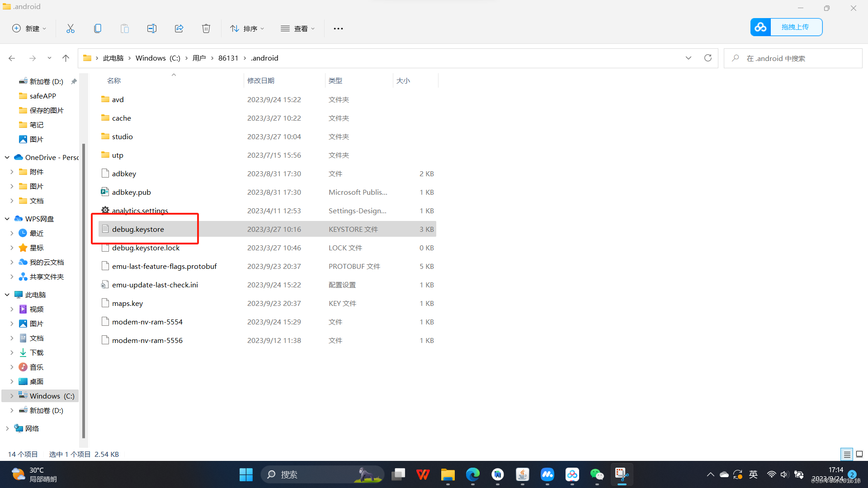Open the 排序 sort menu

coord(247,28)
